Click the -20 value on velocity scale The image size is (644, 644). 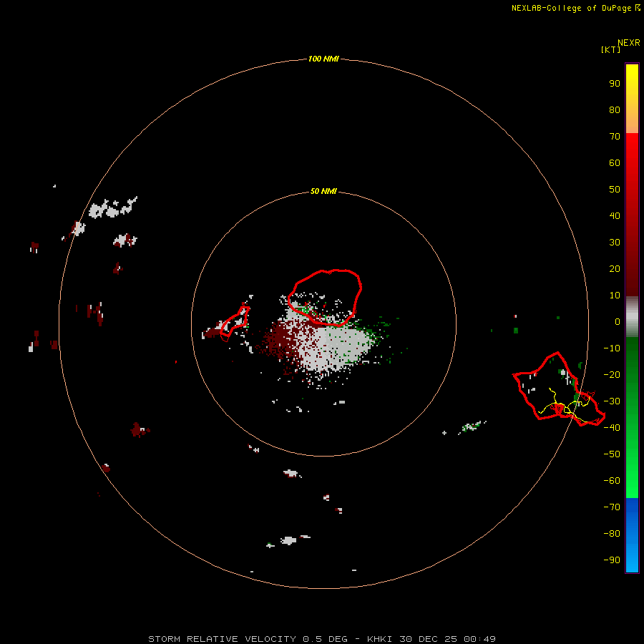(x=612, y=374)
